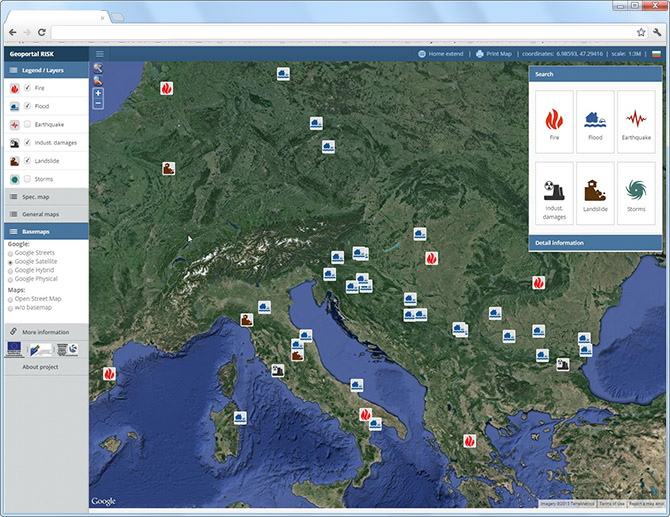This screenshot has height=517, width=670.
Task: Enable the Earthquake layer checkbox
Action: 27,124
